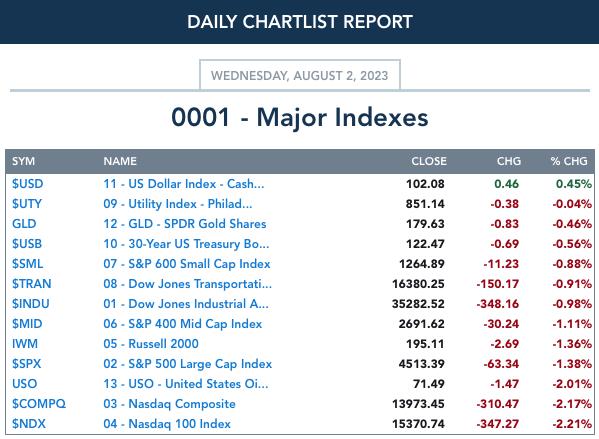Open GLD - SPDR Gold Shares link

(x=185, y=224)
